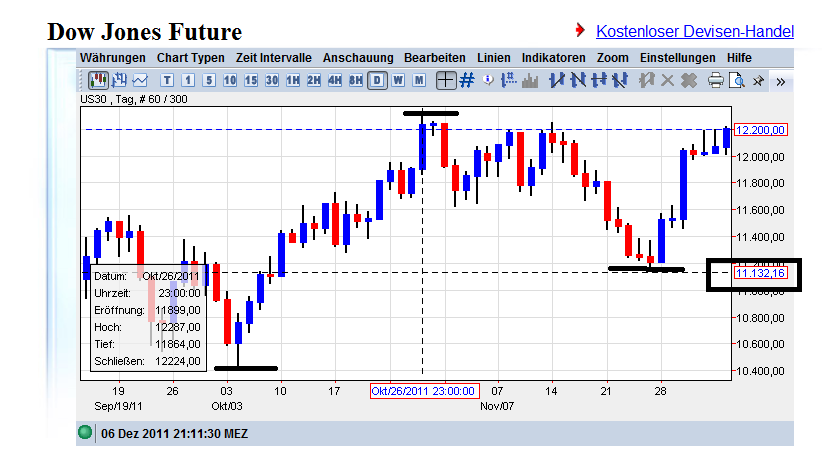Click the Sep/19/11 date axis label

coord(118,406)
